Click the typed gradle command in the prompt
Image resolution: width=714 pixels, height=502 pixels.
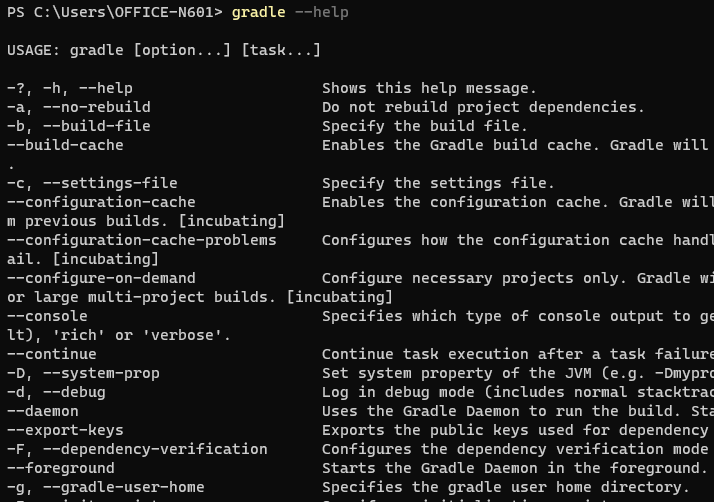258,12
